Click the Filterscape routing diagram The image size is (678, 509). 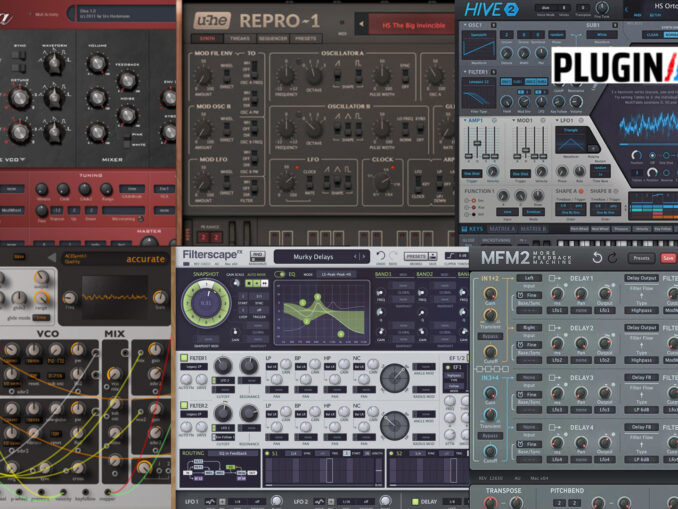click(x=220, y=471)
